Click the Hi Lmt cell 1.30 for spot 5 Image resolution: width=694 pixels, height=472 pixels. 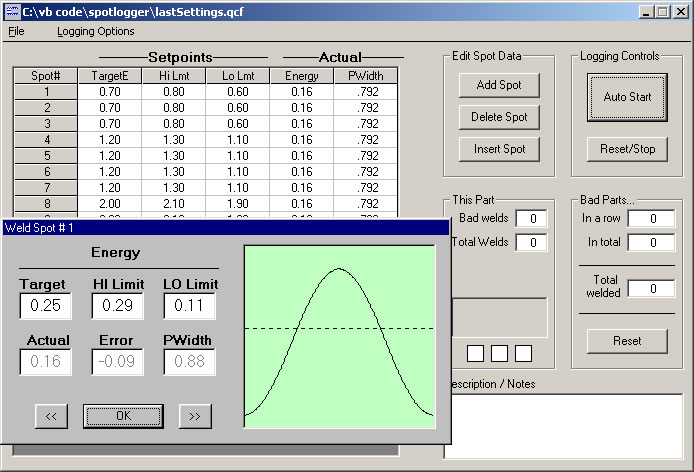pos(174,156)
